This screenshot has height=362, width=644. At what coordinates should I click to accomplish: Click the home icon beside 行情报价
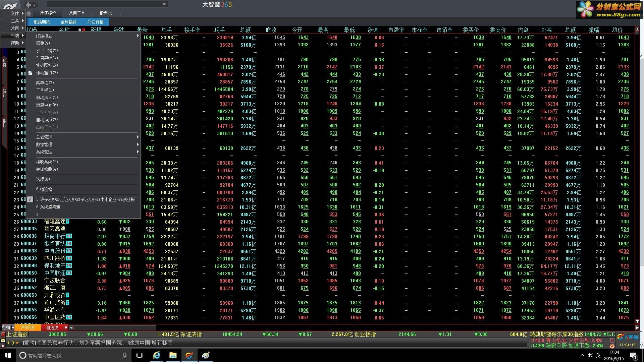pos(29,13)
